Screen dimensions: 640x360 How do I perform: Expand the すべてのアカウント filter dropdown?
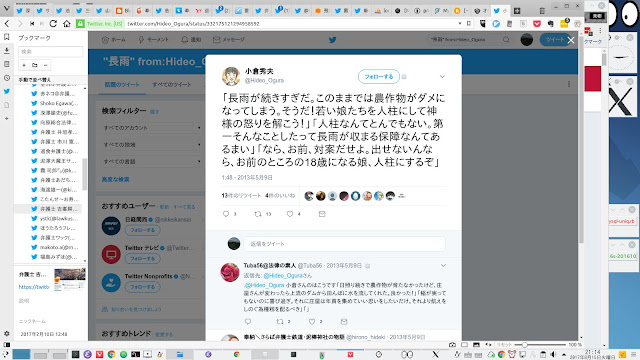pyautogui.click(x=151, y=128)
